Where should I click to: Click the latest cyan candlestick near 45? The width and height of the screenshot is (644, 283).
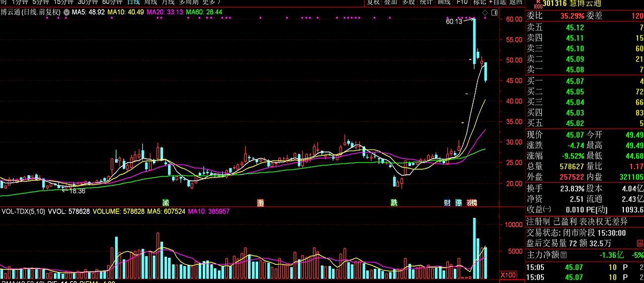(x=486, y=72)
